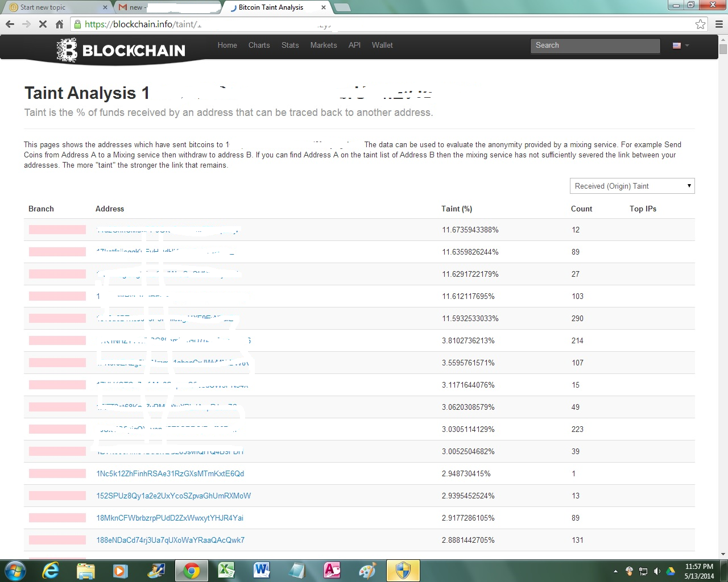Click the Blockchain logo
Image resolution: width=728 pixels, height=582 pixels.
pyautogui.click(x=121, y=50)
